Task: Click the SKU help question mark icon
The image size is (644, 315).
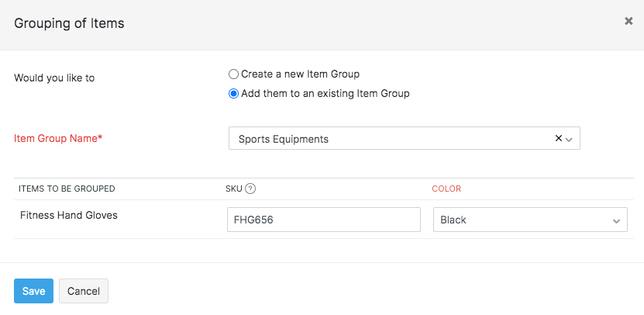Action: coord(250,189)
